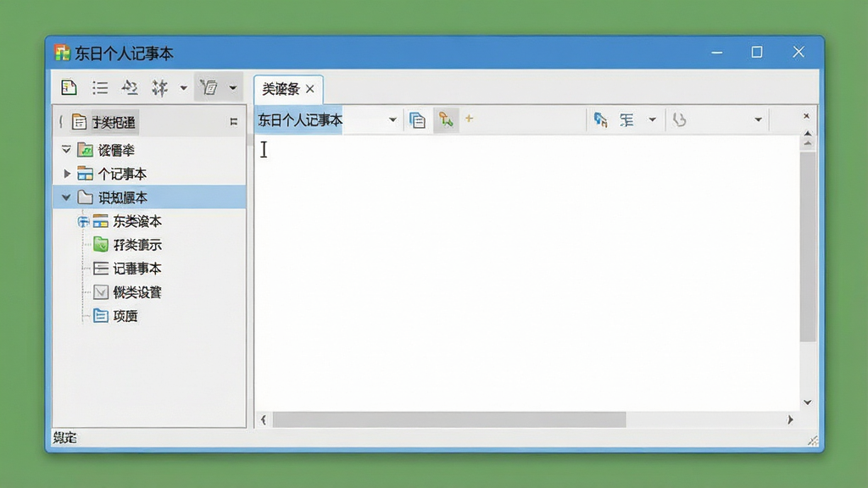Click the blue format painter icon
The width and height of the screenshot is (868, 488).
click(601, 119)
